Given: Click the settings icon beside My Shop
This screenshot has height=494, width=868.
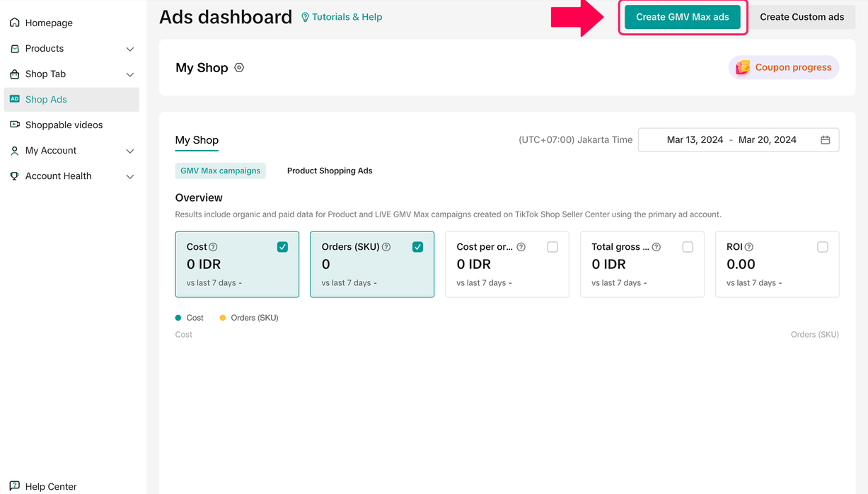Looking at the screenshot, I should pos(239,68).
